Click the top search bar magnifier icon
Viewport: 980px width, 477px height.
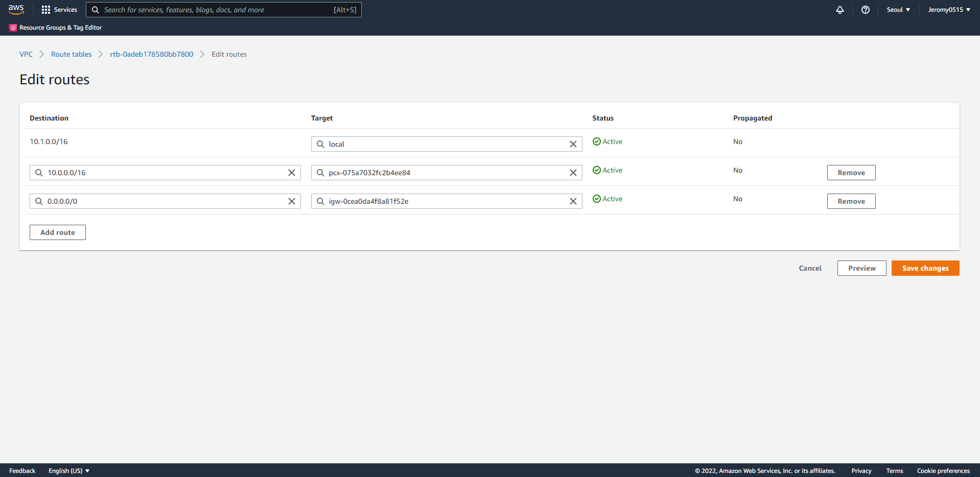coord(96,10)
